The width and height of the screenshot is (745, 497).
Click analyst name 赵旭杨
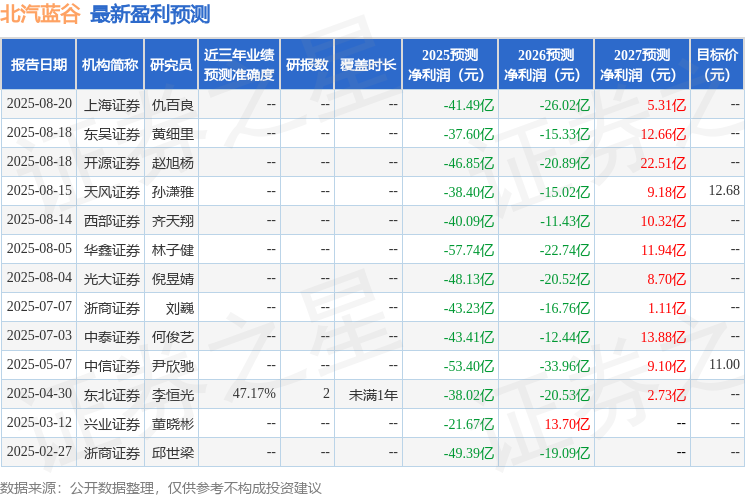pos(173,163)
